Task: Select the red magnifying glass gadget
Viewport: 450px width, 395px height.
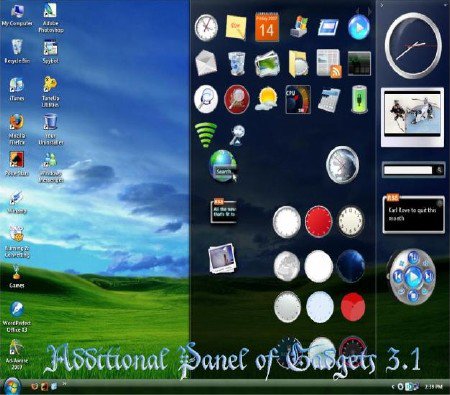Action: tap(237, 99)
